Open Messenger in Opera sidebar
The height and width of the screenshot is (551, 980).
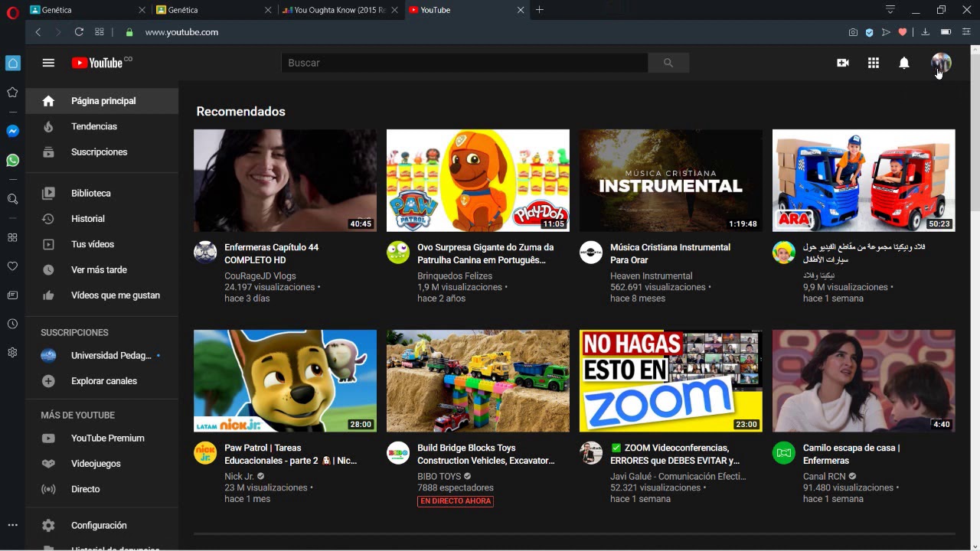[12, 131]
